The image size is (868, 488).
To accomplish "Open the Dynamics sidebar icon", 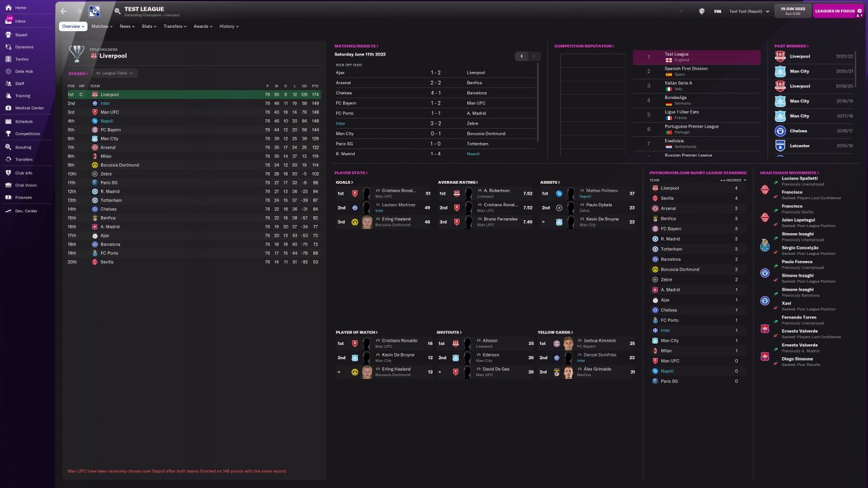I will coord(7,47).
